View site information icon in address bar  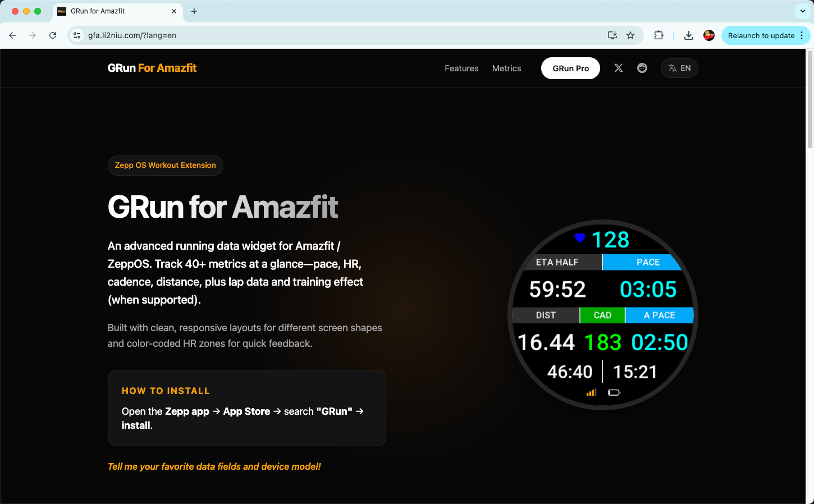click(77, 35)
